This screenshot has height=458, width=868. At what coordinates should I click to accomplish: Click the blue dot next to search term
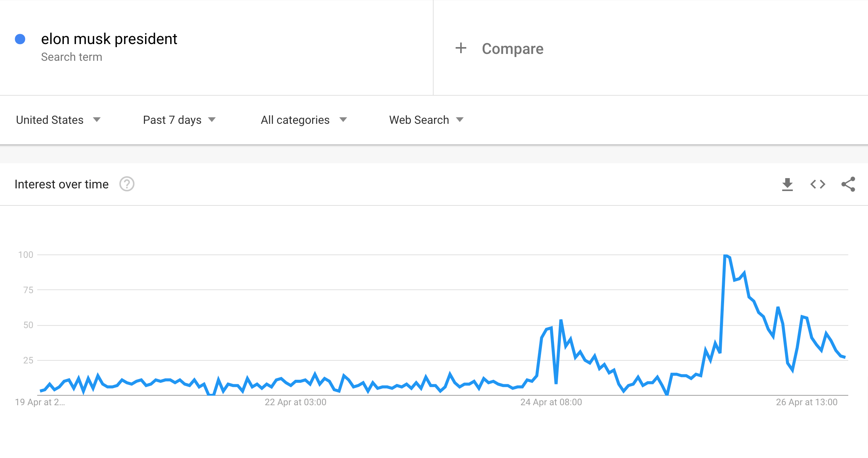20,39
